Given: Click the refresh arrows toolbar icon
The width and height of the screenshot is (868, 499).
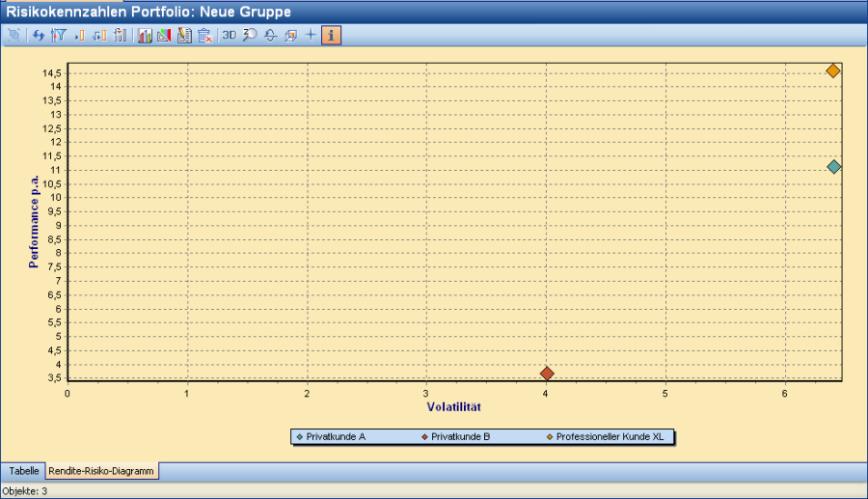Looking at the screenshot, I should [38, 36].
